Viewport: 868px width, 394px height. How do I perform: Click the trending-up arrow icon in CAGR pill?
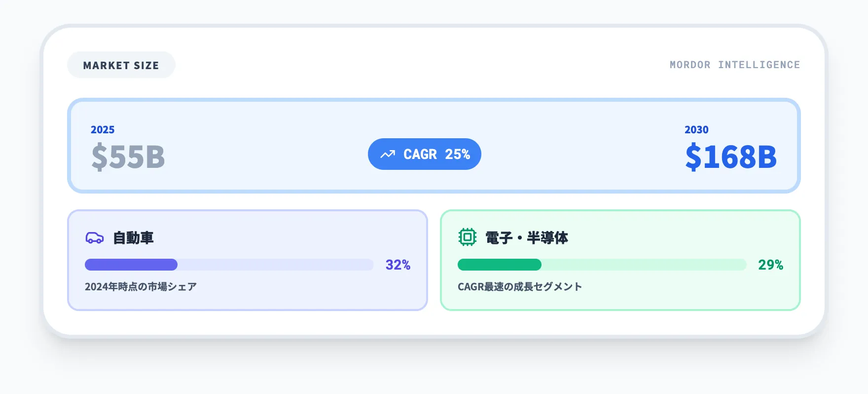click(x=388, y=155)
